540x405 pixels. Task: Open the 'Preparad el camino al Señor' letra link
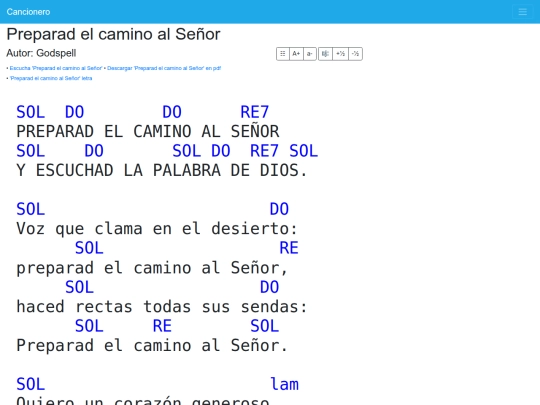tap(51, 78)
